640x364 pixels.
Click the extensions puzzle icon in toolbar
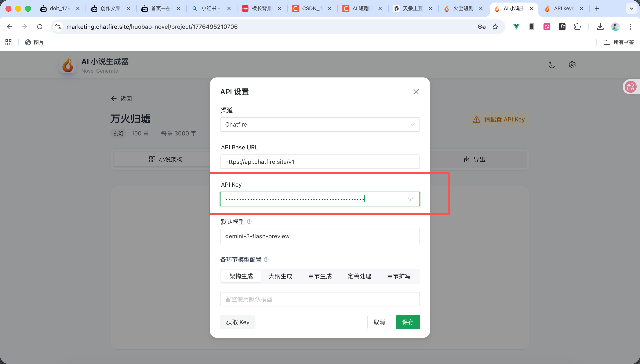click(x=578, y=27)
